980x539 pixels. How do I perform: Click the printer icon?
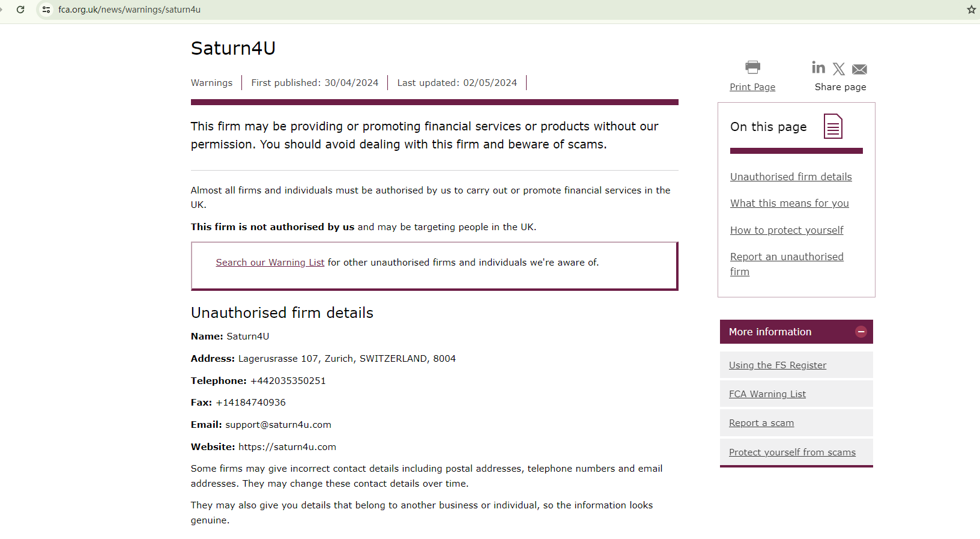click(x=752, y=67)
